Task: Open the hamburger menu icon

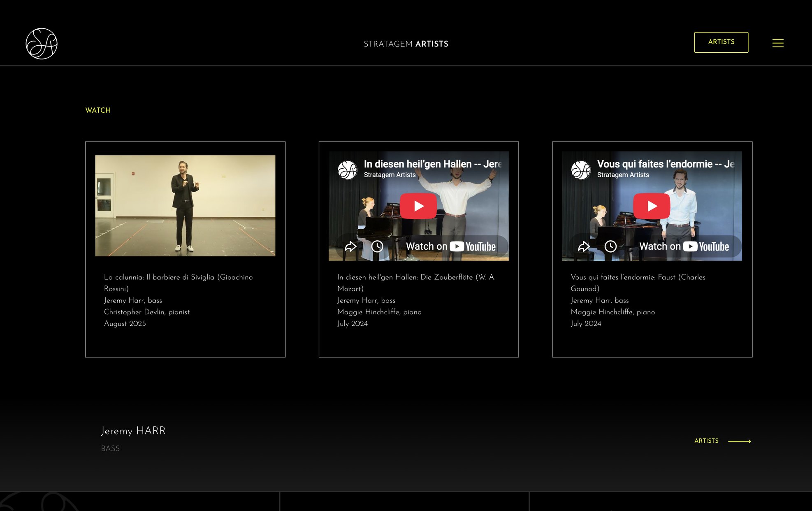Action: point(778,43)
